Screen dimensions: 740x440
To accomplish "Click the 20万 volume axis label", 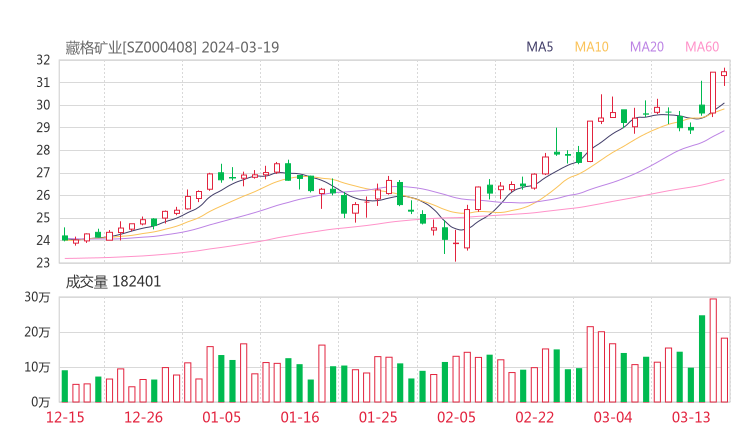I will pyautogui.click(x=37, y=332).
